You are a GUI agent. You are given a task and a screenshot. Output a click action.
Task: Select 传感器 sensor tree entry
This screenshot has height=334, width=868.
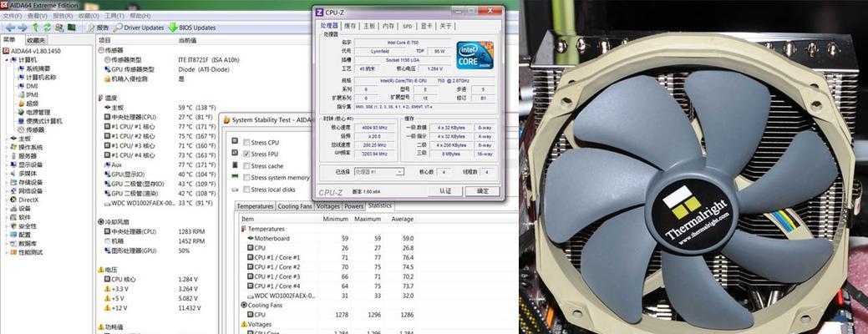tap(31, 129)
